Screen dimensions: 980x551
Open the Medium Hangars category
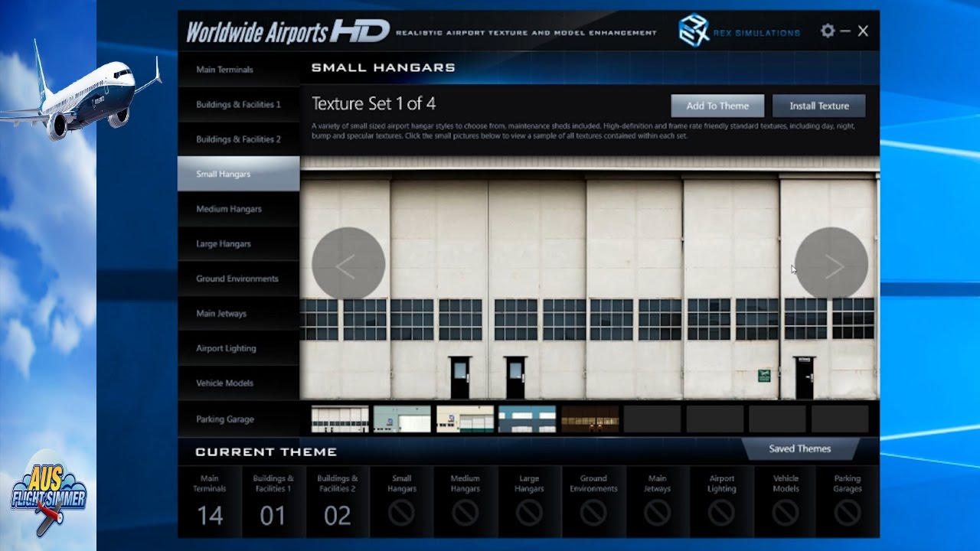239,209
